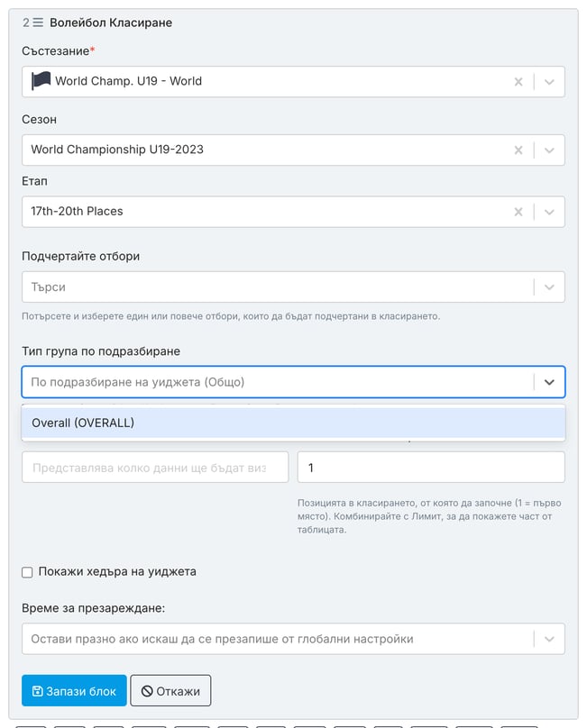The height and width of the screenshot is (728, 587).
Task: Open the Етап dropdown chevron
Action: pyautogui.click(x=549, y=212)
